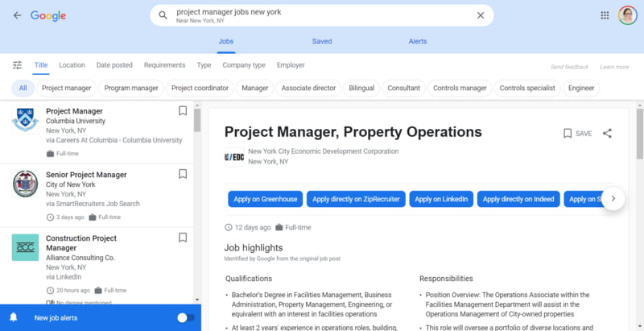
Task: Filter by Controls manager chip
Action: click(460, 88)
